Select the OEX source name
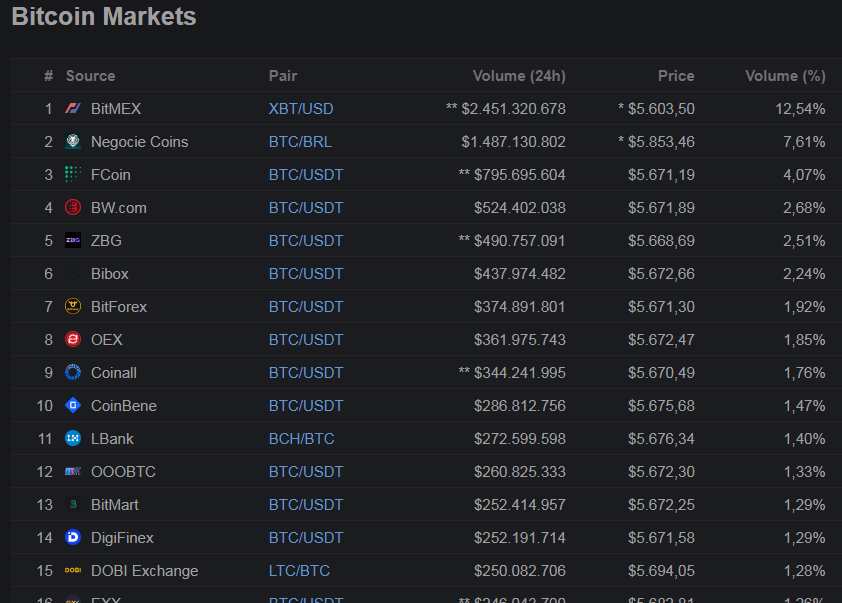 (107, 340)
